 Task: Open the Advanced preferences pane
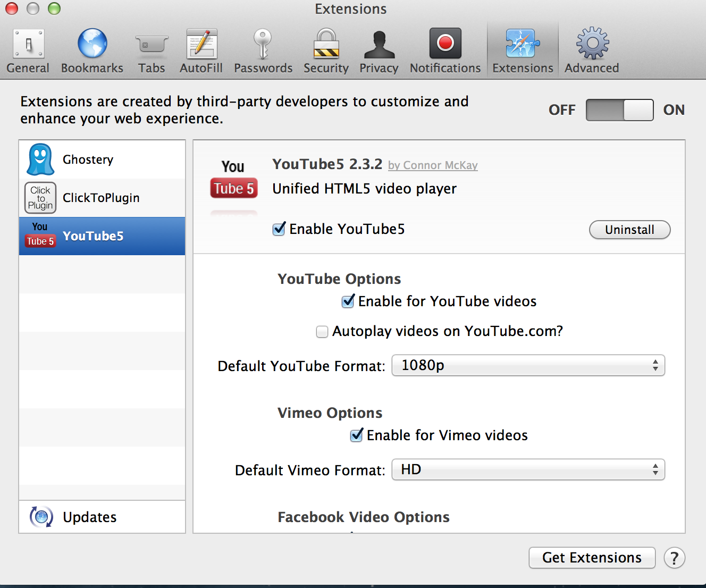tap(592, 52)
